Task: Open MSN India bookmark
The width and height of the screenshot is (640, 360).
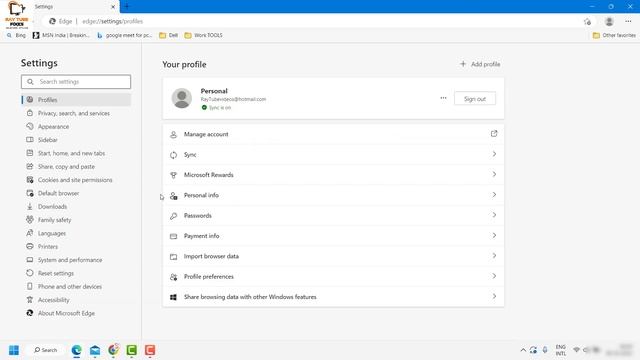Action: [x=61, y=36]
